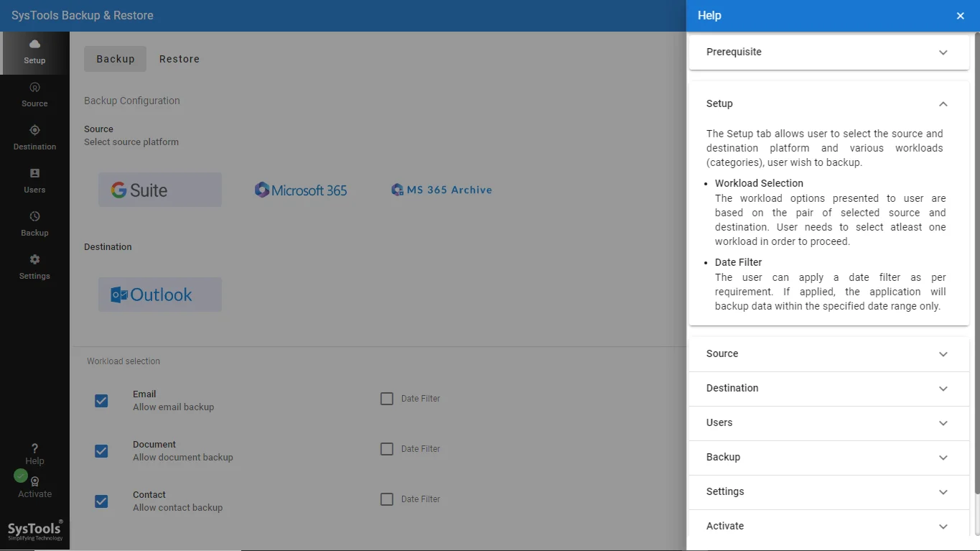
Task: Close the Help panel
Action: 960,16
